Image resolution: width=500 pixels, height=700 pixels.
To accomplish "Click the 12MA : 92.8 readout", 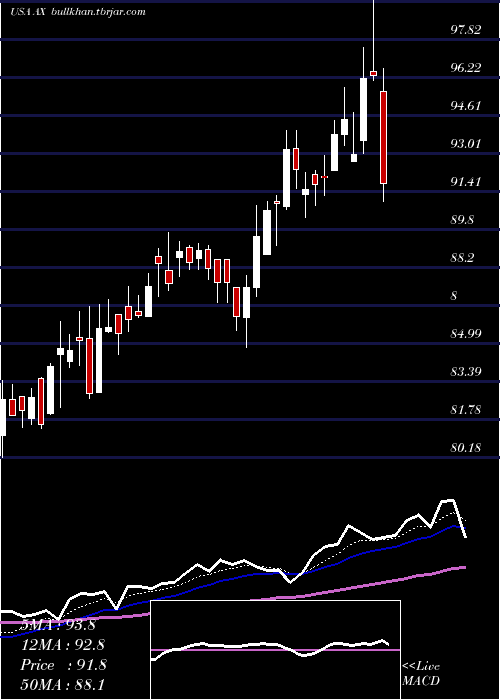I will (x=62, y=645).
